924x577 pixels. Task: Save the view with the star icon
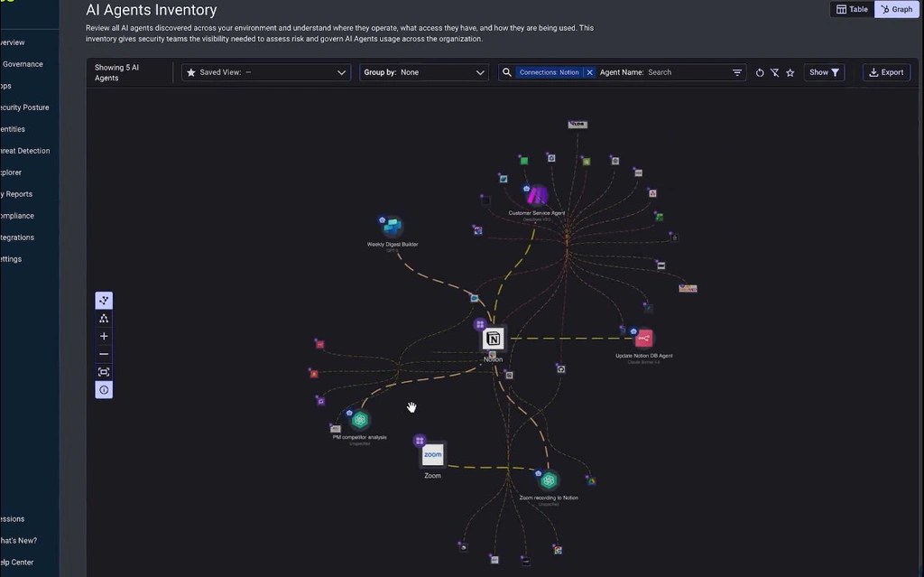[x=790, y=72]
